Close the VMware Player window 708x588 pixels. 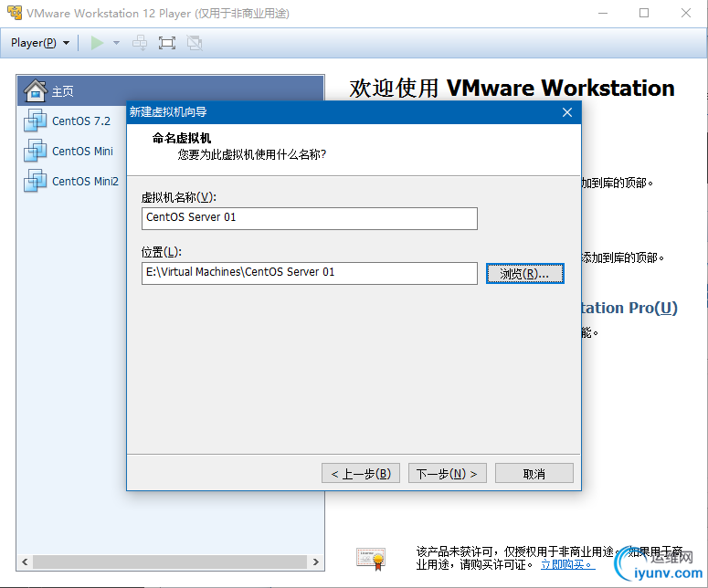(x=686, y=13)
